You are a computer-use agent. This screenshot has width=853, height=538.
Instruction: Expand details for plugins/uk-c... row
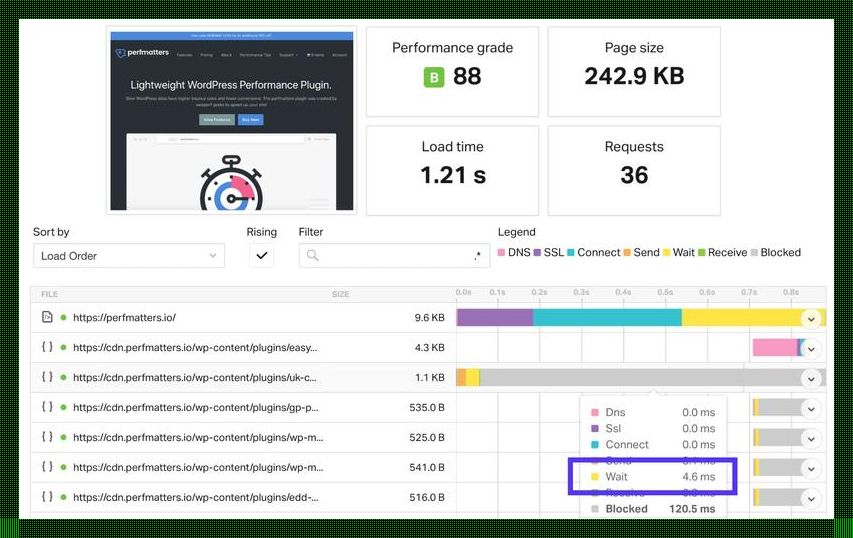pos(811,379)
